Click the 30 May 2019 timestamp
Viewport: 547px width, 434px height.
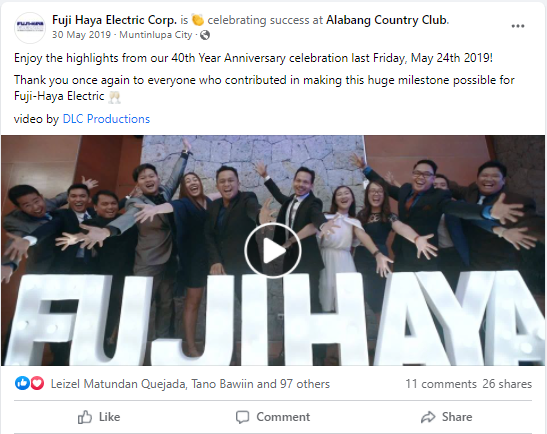click(x=81, y=35)
